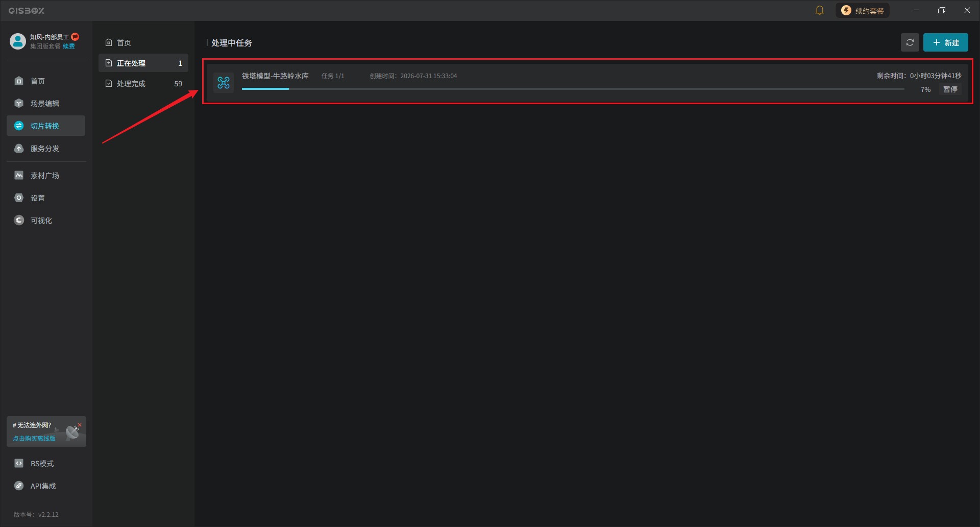Viewport: 980px width, 527px height.
Task: Click the 设置 gear icon
Action: [19, 198]
